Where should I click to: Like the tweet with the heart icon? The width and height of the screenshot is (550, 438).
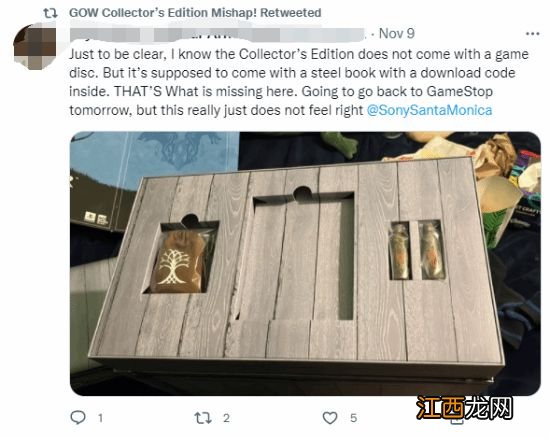(x=330, y=418)
